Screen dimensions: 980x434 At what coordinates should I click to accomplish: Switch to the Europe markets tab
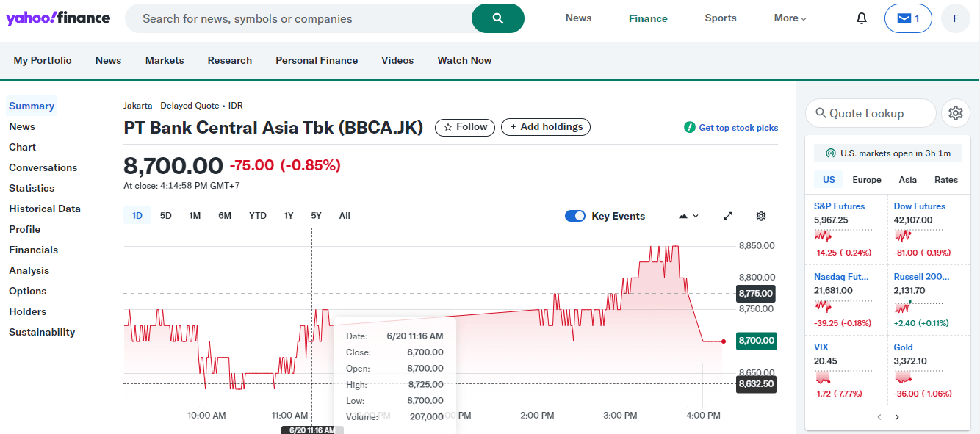click(x=867, y=179)
